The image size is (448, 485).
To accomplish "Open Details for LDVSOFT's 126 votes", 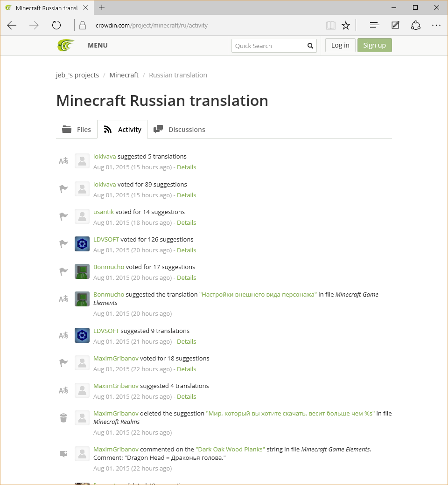I will pos(186,250).
